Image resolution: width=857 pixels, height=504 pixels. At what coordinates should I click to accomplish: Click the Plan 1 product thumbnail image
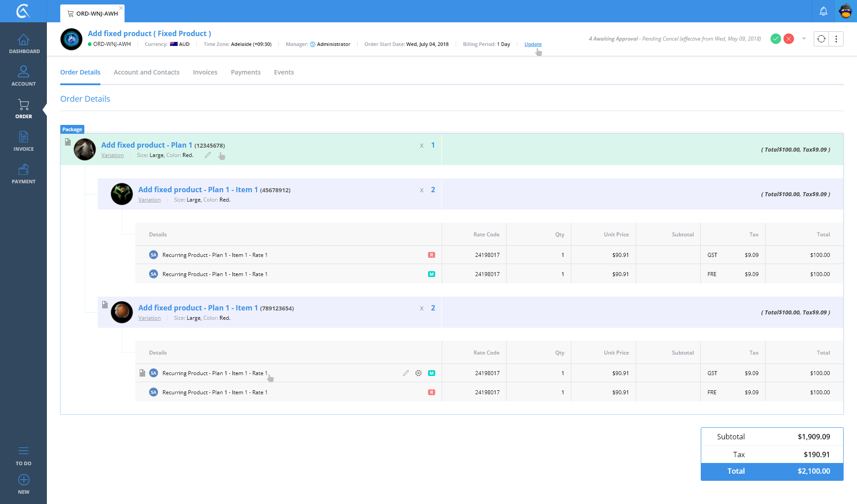85,149
